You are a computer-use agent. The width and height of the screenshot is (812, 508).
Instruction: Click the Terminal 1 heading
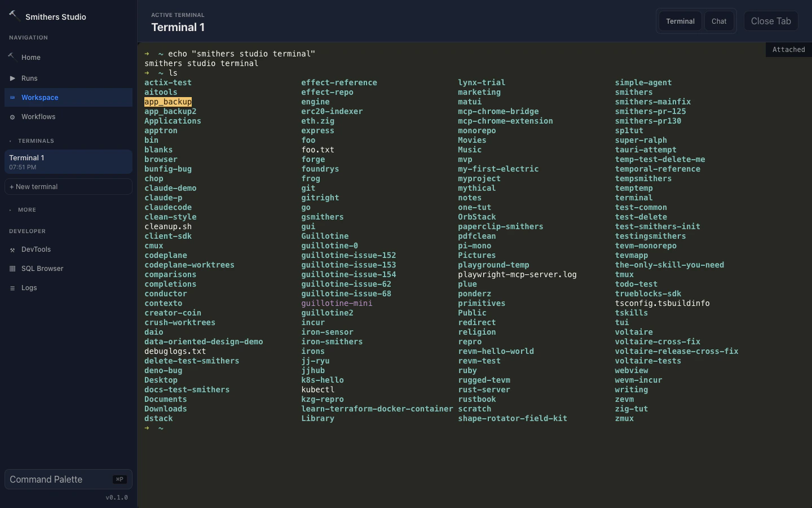click(x=178, y=27)
